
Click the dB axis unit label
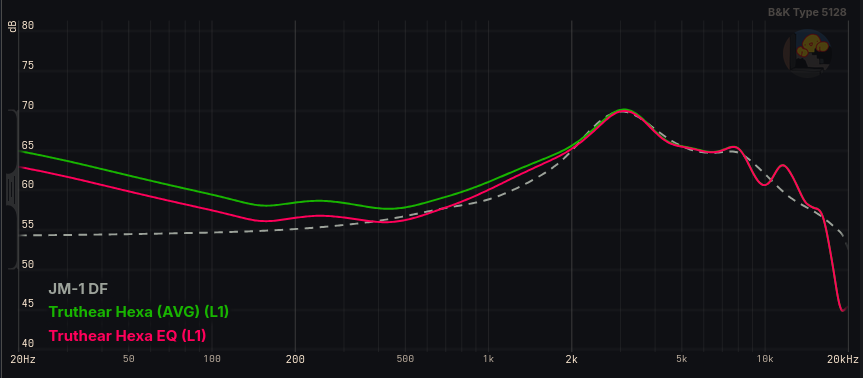(12, 26)
